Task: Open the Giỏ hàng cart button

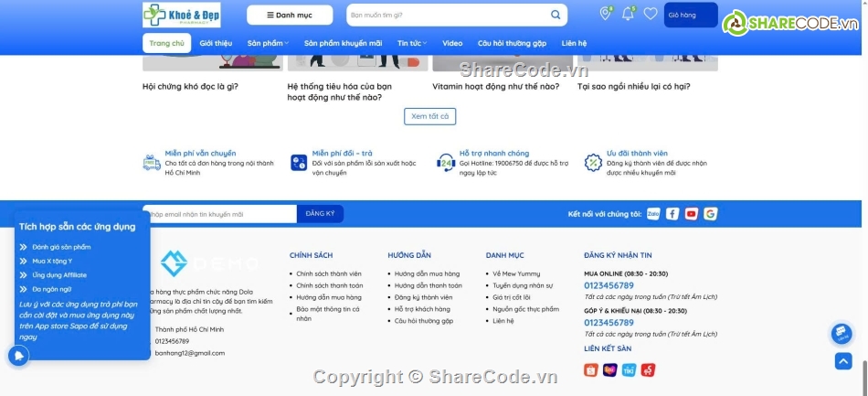Action: point(691,15)
